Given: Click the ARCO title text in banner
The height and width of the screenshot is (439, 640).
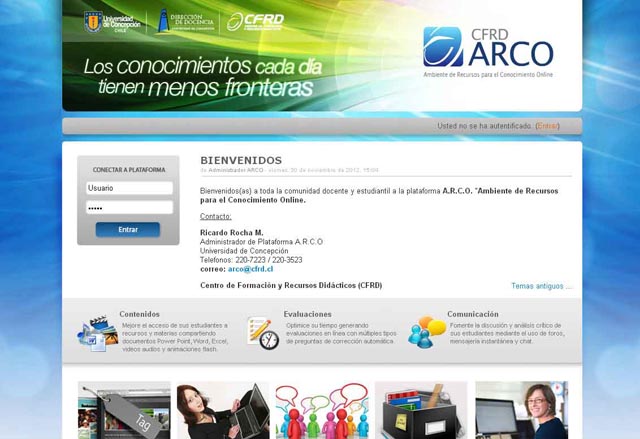Looking at the screenshot, I should pyautogui.click(x=511, y=54).
